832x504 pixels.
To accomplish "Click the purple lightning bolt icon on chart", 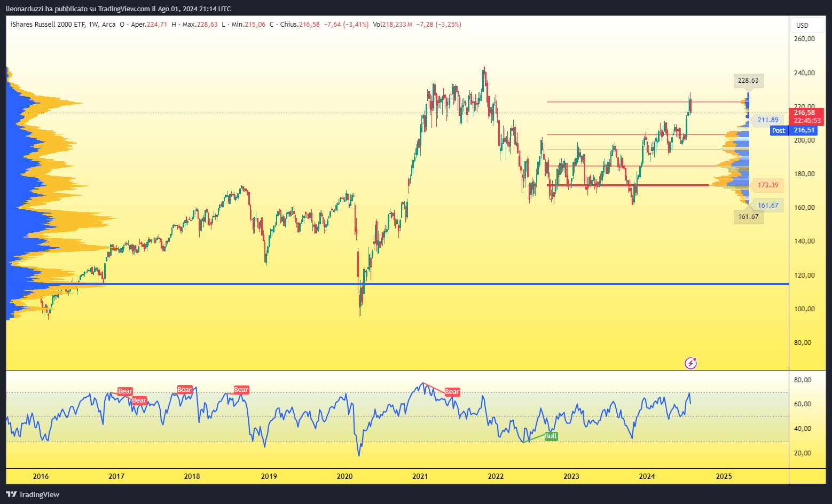I will click(690, 364).
